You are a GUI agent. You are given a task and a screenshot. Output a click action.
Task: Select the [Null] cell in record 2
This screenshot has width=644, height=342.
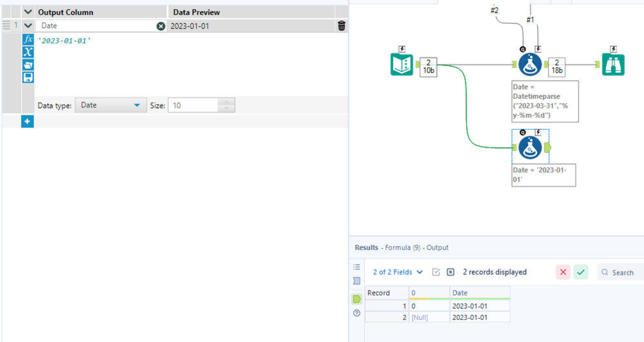pyautogui.click(x=429, y=317)
